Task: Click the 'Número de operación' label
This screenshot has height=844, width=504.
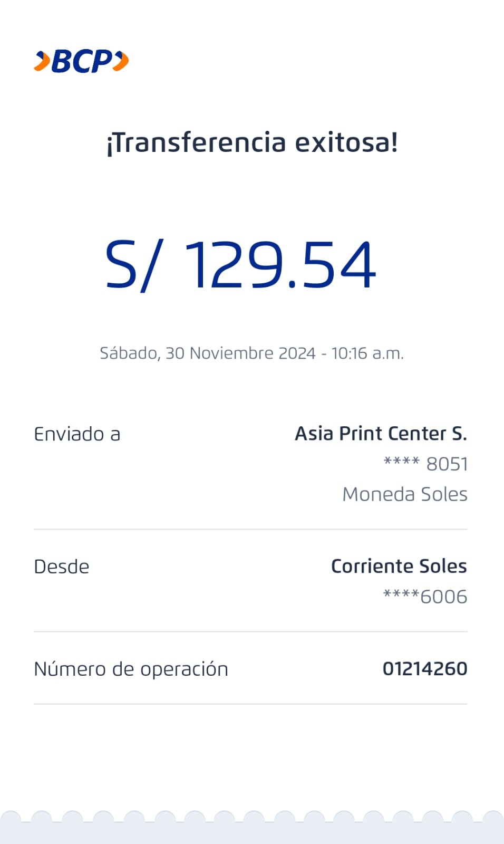Action: click(131, 669)
